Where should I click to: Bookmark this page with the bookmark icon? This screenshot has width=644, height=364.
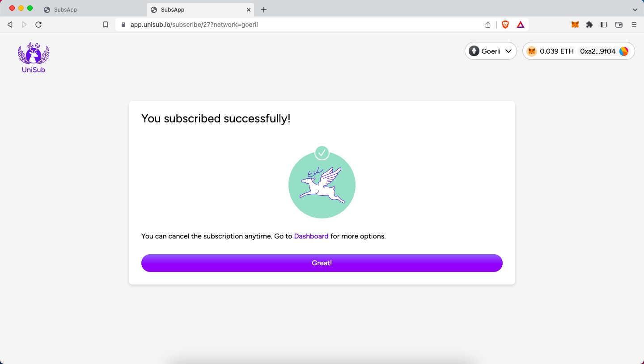click(x=106, y=25)
